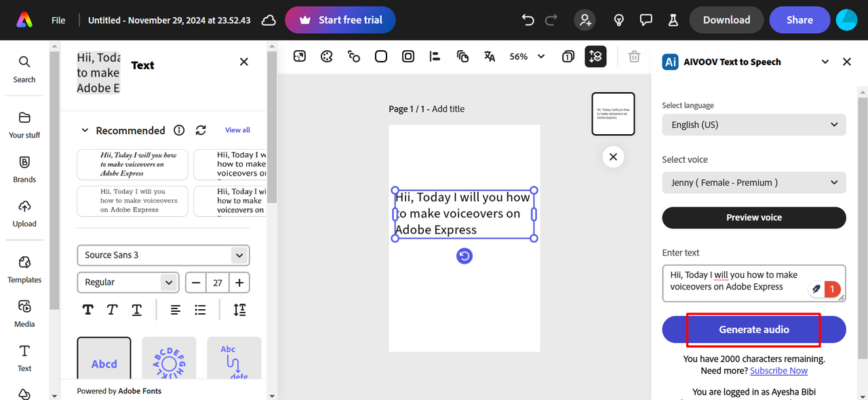868x400 pixels.
Task: Click the Enter text voiceover field
Action: pyautogui.click(x=754, y=283)
